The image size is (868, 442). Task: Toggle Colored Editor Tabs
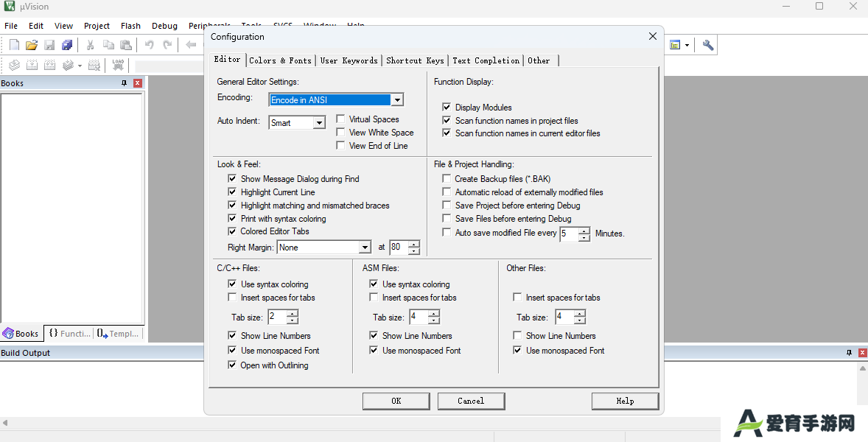pyautogui.click(x=233, y=231)
